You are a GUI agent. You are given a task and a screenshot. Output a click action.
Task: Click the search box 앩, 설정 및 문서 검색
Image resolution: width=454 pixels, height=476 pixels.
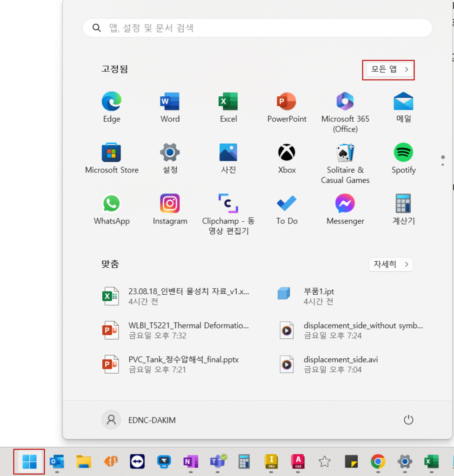click(257, 28)
